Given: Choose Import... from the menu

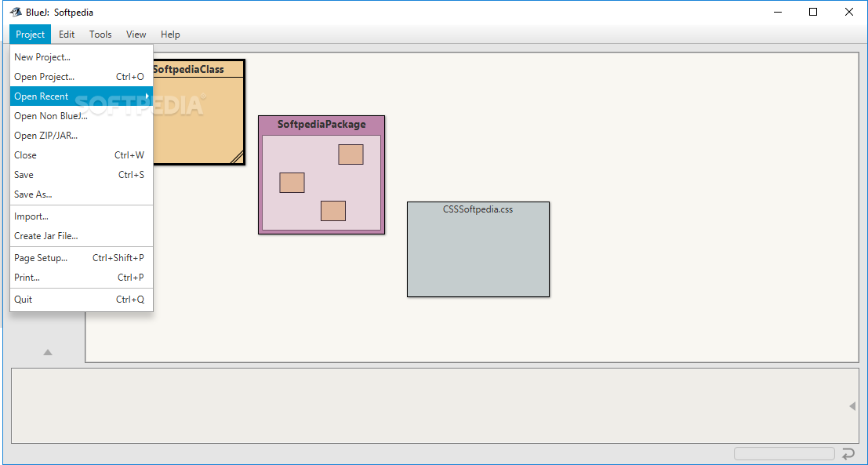Looking at the screenshot, I should [x=82, y=216].
